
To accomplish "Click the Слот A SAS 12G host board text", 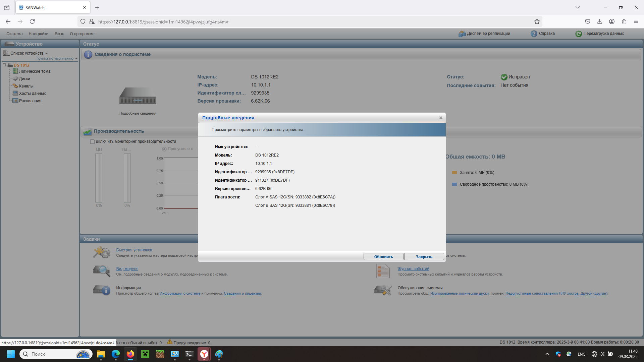I will (295, 197).
